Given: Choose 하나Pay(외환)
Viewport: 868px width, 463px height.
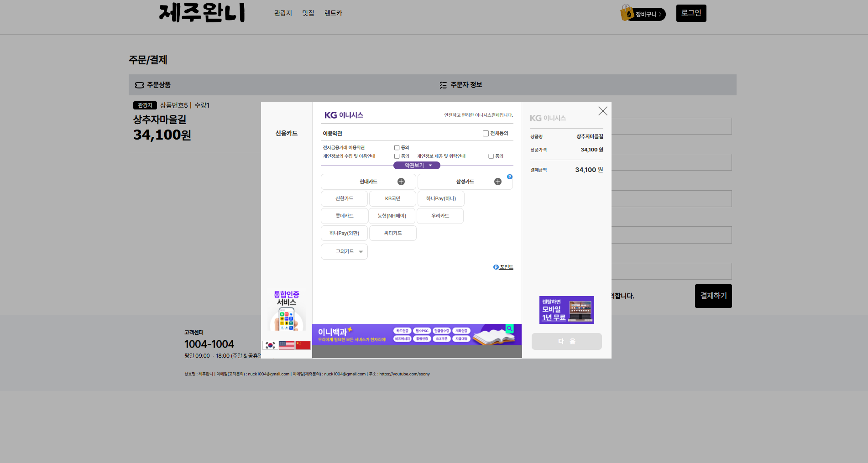Looking at the screenshot, I should (x=344, y=233).
